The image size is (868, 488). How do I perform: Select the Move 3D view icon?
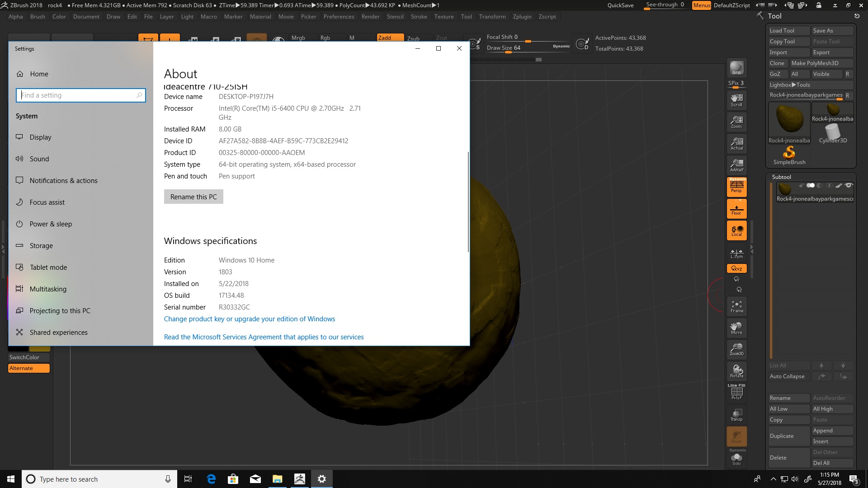[736, 328]
